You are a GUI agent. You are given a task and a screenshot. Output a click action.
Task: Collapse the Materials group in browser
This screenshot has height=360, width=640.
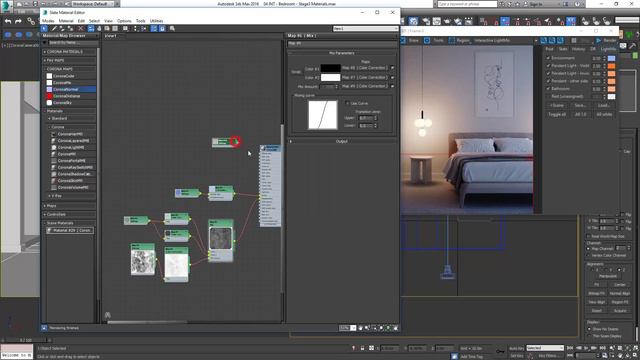70,111
